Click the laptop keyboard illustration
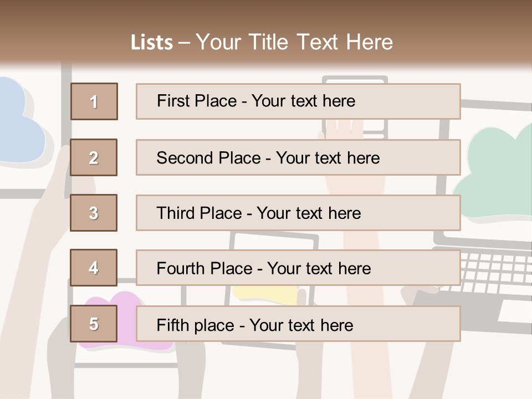Image resolution: width=532 pixels, height=399 pixels. [493, 272]
